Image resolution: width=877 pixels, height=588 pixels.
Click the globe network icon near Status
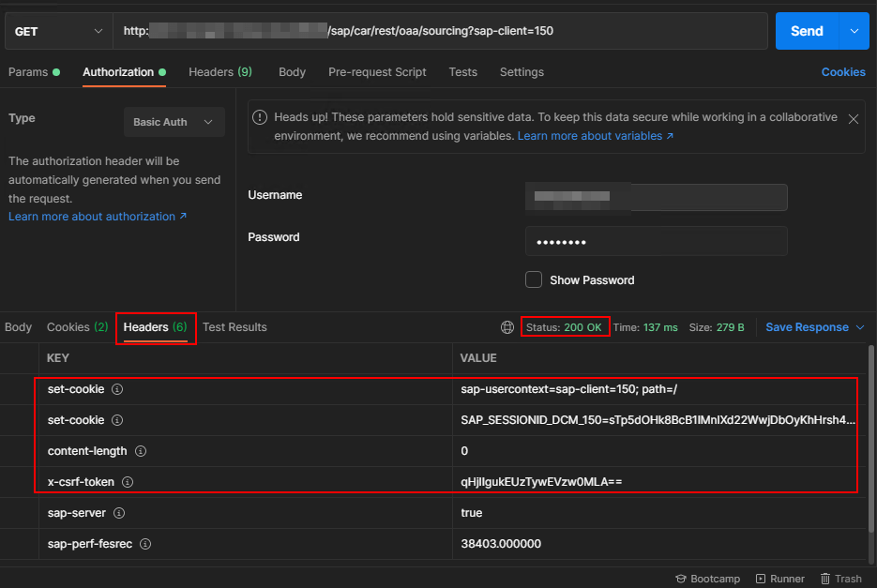[x=507, y=327]
